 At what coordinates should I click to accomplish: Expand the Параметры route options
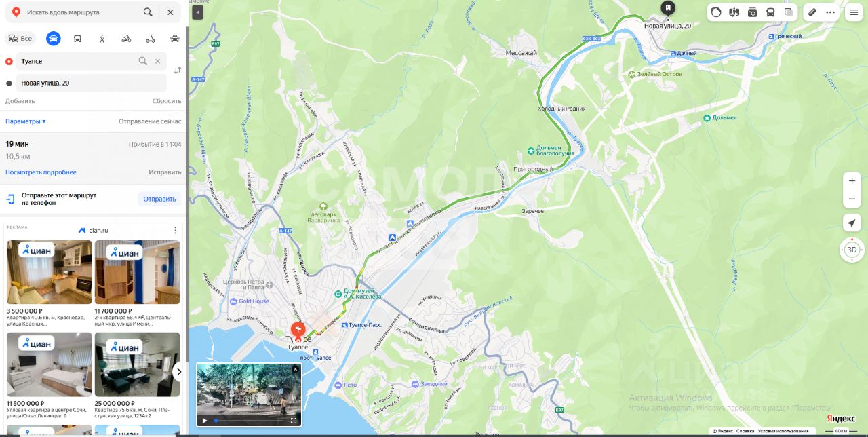(x=26, y=121)
